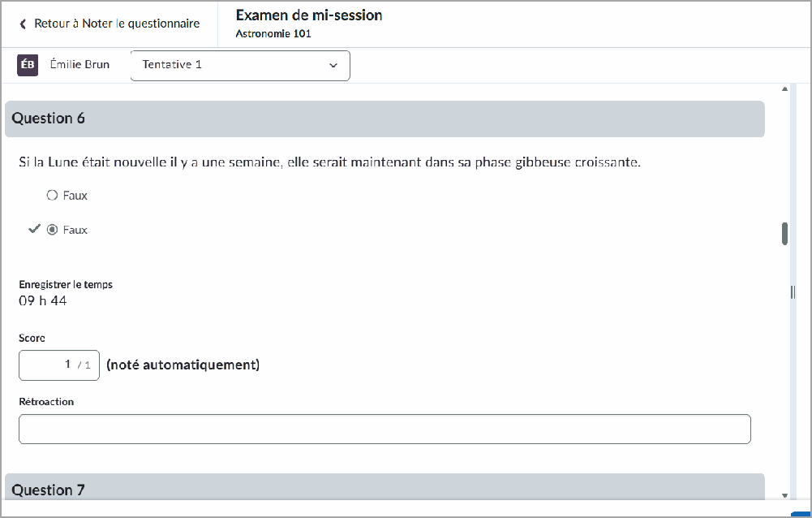Select the second Faux radio button
812x518 pixels.
[x=52, y=229]
